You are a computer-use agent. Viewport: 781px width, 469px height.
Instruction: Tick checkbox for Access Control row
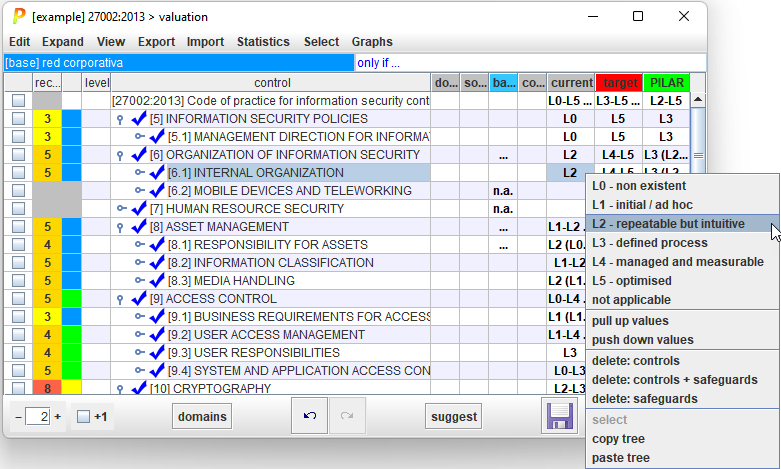[x=18, y=298]
